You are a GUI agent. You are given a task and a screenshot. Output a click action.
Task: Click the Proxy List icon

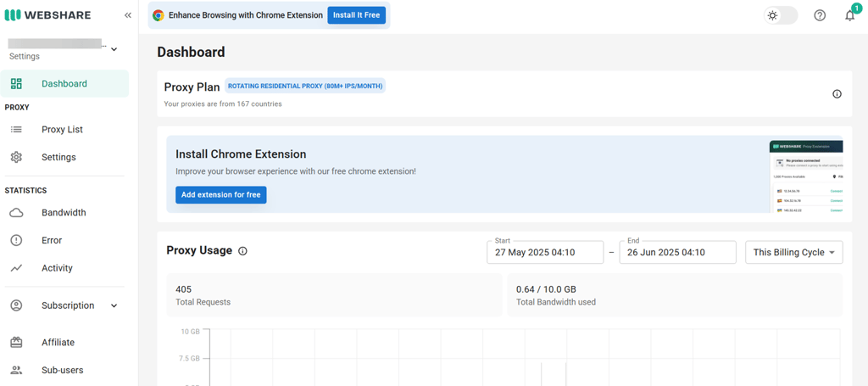point(17,130)
